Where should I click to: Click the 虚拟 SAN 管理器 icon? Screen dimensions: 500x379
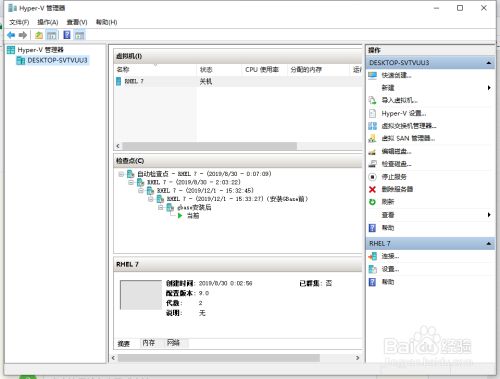[372, 138]
